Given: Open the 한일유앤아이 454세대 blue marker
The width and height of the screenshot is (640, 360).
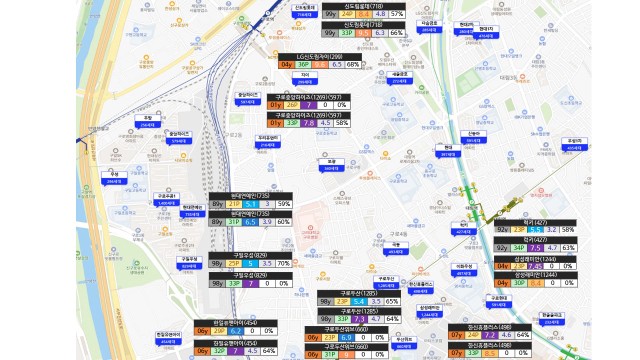Looking at the screenshot, I should point(168,338).
